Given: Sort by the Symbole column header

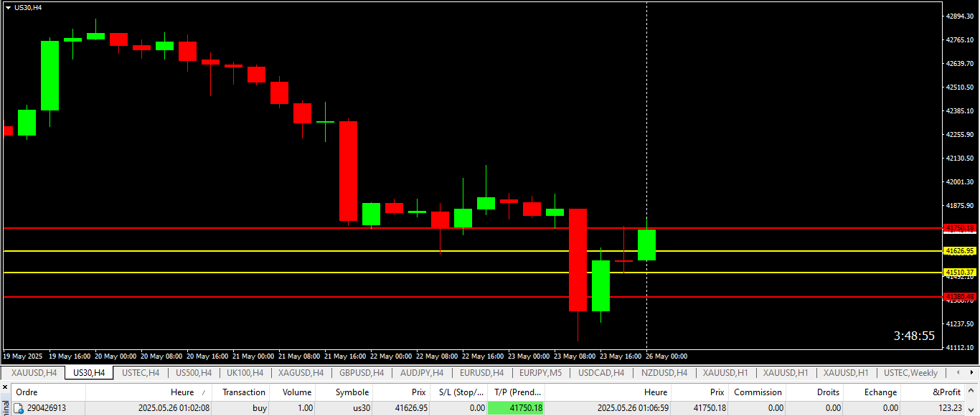Looking at the screenshot, I should 344,392.
